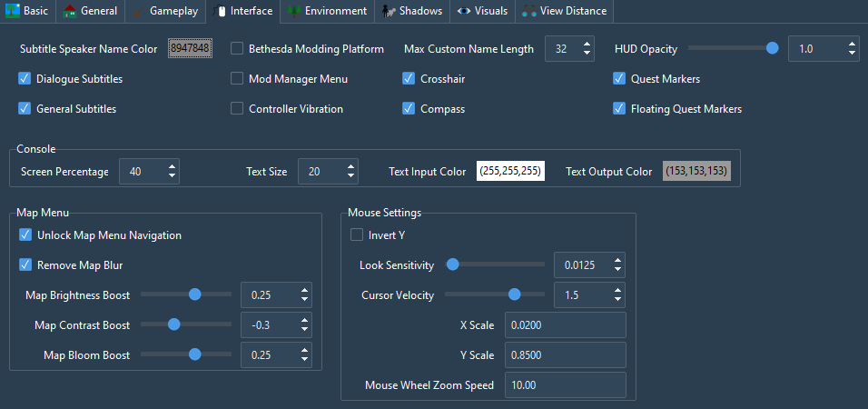Screen dimensions: 868x409
Task: Disable Dialogue Subtitles checkbox
Action: pyautogui.click(x=25, y=79)
